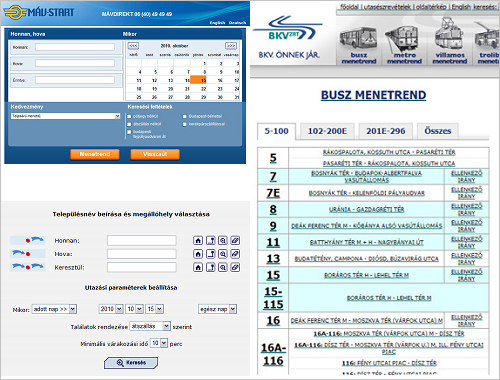500x380 pixels.
Task: Switch to the 201E-296 tab
Action: point(386,131)
